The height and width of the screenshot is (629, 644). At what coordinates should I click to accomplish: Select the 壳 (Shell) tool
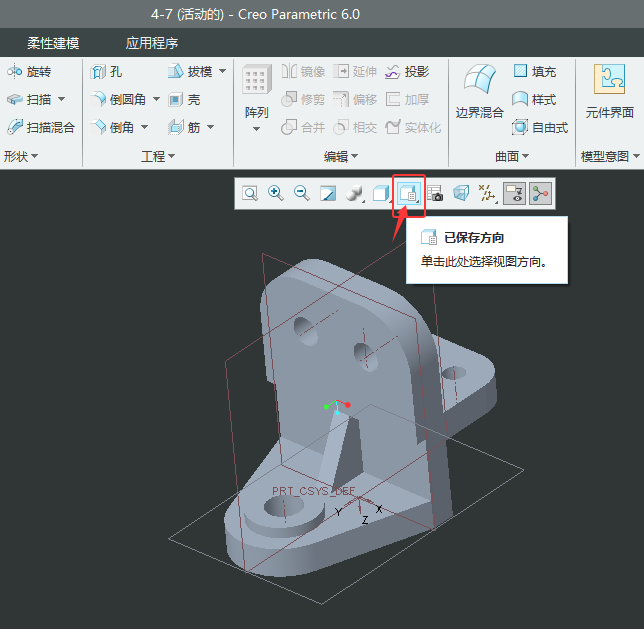(184, 99)
